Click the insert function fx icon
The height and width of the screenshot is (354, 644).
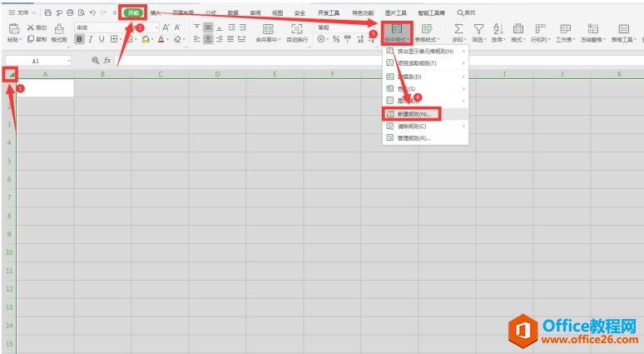107,61
